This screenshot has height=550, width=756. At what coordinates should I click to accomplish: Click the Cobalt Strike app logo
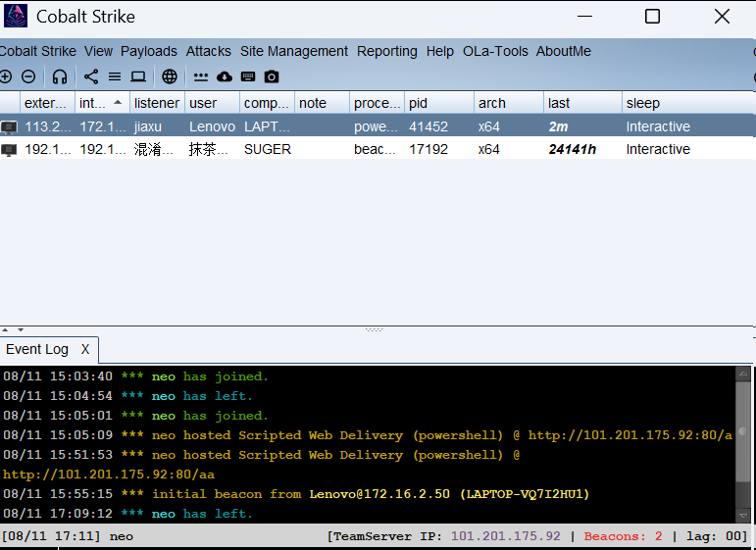[16, 16]
